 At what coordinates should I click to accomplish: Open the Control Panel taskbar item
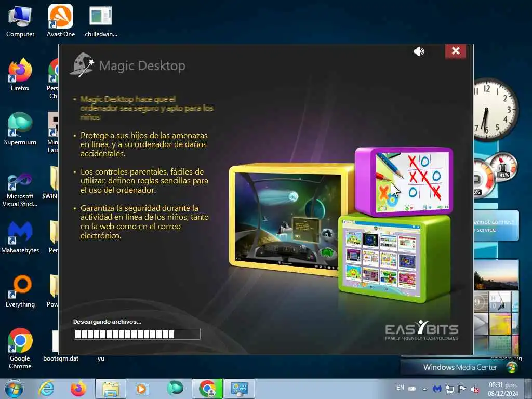click(x=240, y=389)
